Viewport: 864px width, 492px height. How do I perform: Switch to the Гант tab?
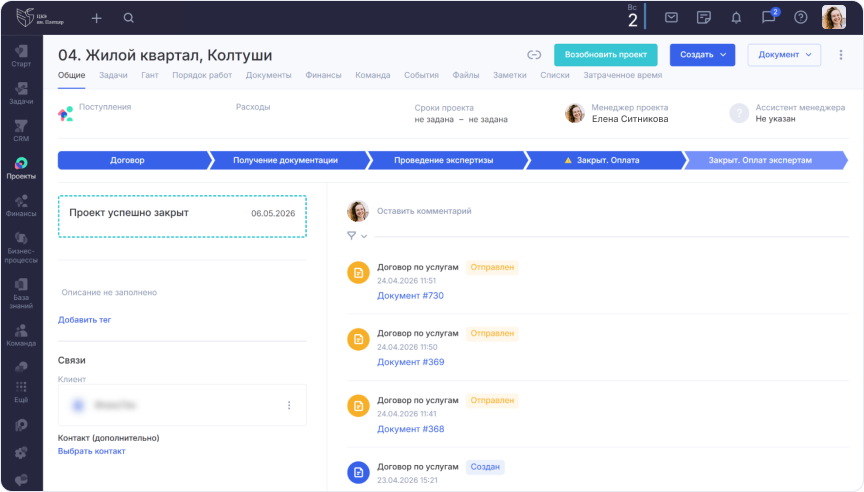(x=150, y=75)
